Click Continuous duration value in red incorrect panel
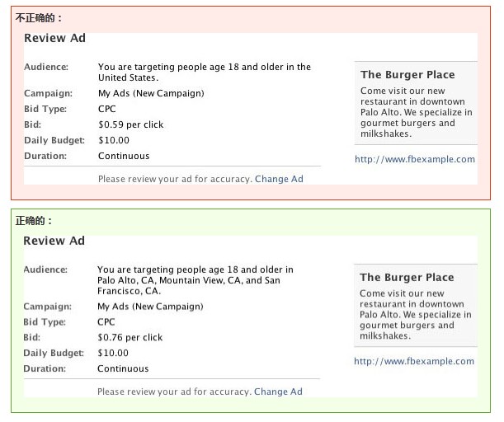The image size is (504, 422). 124,156
